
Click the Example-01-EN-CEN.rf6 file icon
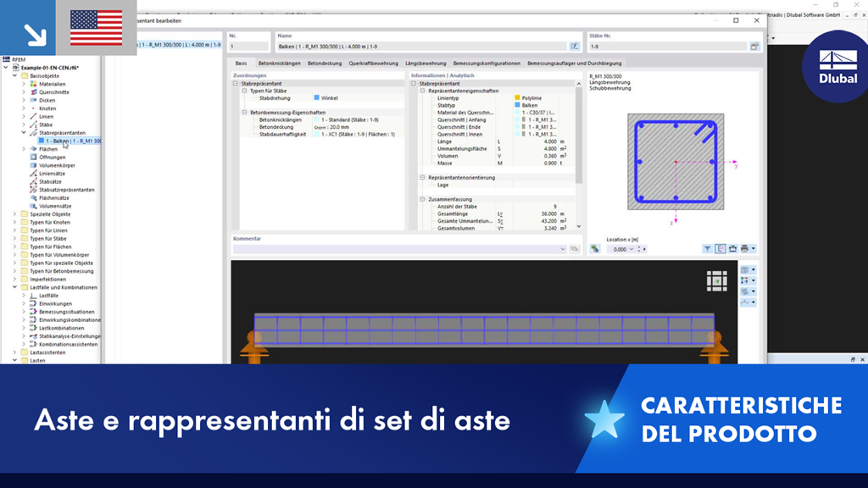coord(15,68)
